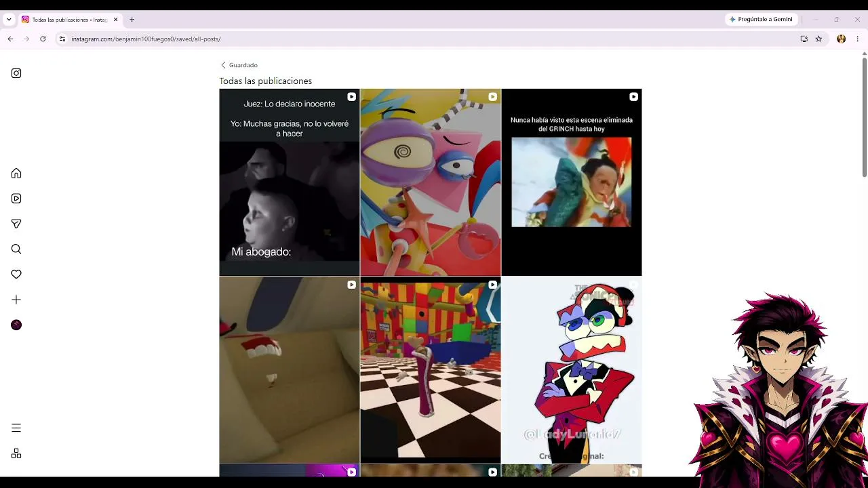The image size is (868, 488).
Task: Click the browser Back arrow
Action: pos(10,39)
